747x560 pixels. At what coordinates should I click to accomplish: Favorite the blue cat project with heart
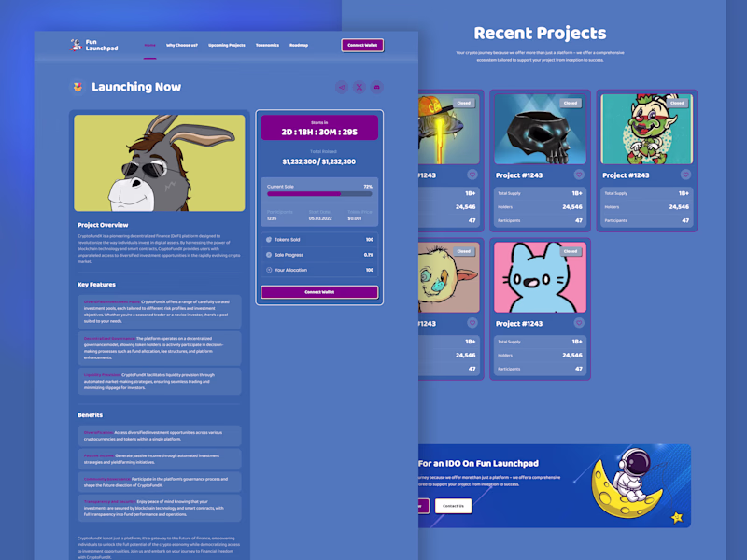(579, 323)
